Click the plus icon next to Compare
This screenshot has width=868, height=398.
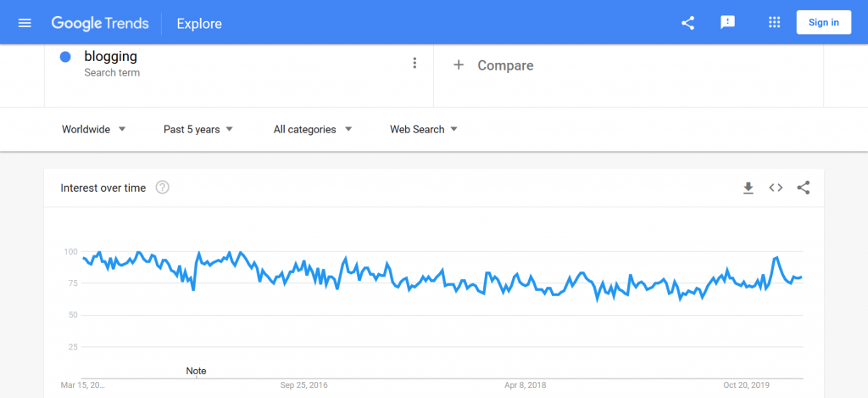pyautogui.click(x=459, y=64)
